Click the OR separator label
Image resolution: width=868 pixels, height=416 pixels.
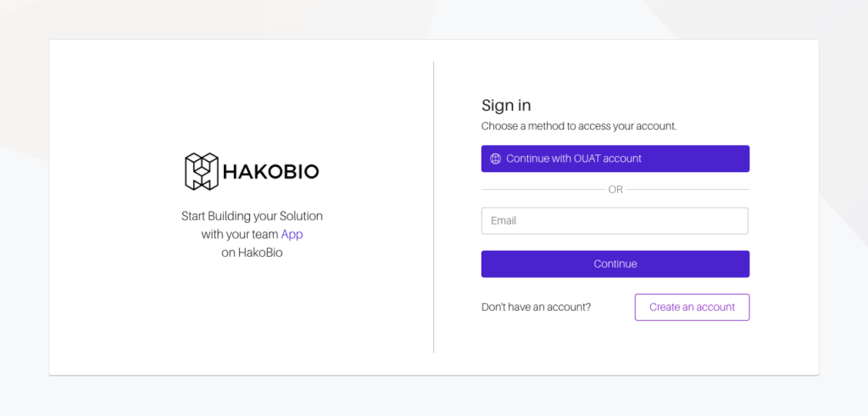click(x=615, y=190)
